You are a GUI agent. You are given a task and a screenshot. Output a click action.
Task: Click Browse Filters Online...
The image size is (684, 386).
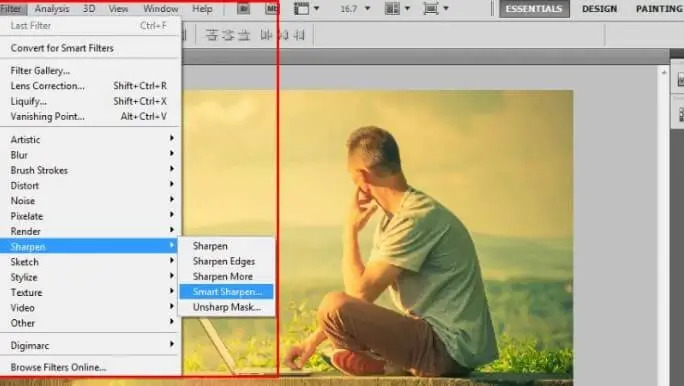[x=90, y=367]
